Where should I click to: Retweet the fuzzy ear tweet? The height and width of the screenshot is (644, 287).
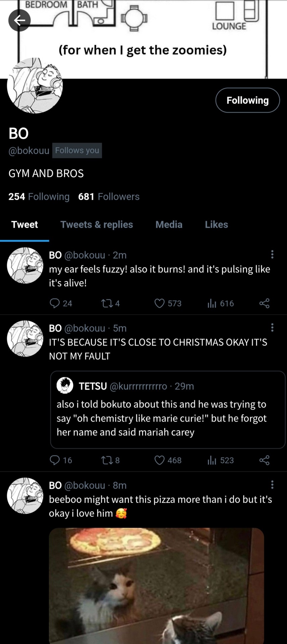point(107,303)
